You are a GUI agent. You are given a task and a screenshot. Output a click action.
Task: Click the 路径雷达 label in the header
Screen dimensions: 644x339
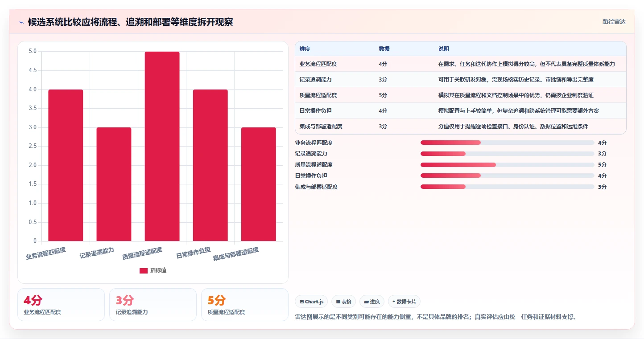click(614, 21)
